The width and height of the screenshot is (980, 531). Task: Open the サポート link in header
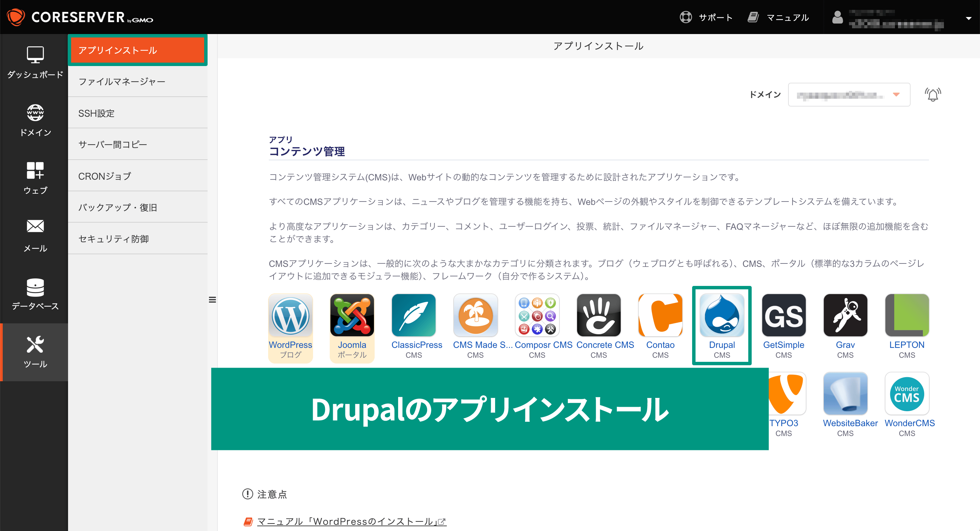coord(706,17)
